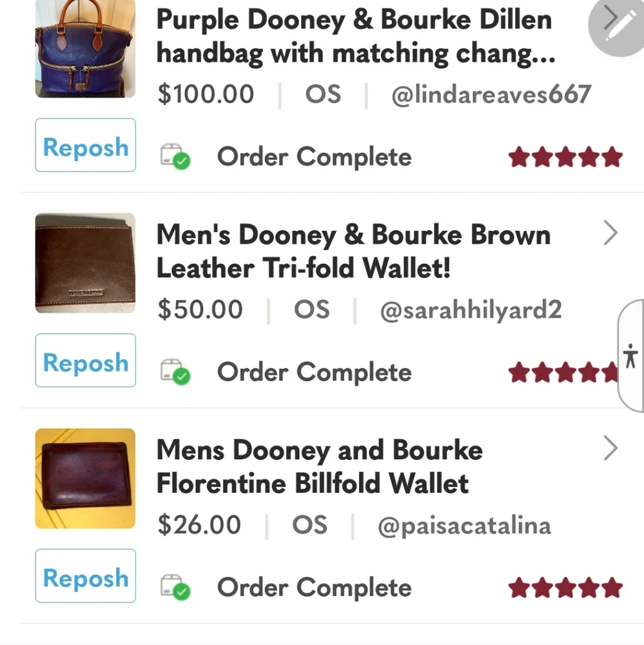Visit seller @paisacatalina's profile

(x=464, y=526)
